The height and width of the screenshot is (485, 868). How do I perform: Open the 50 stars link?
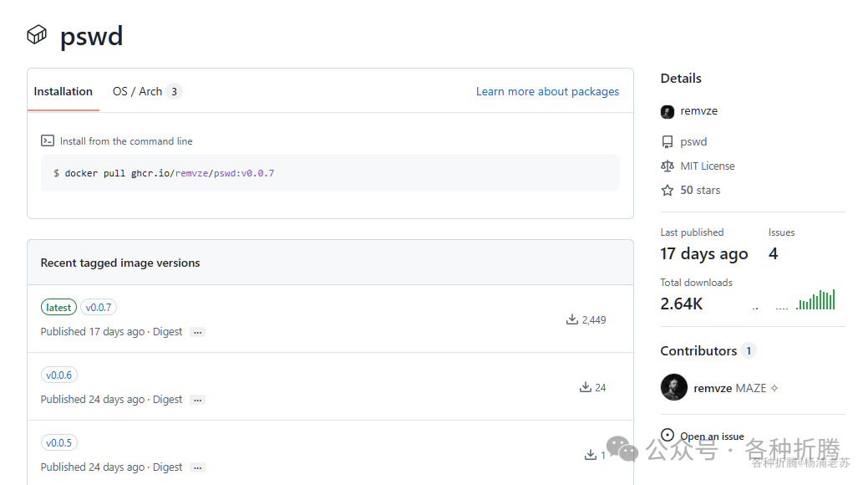[700, 190]
